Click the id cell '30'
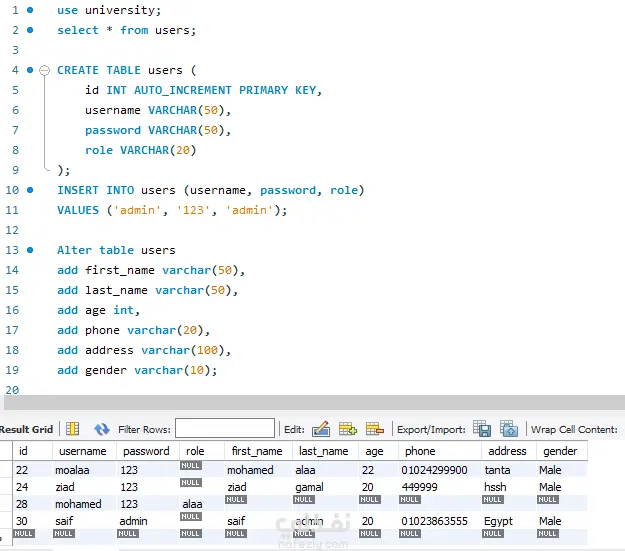The width and height of the screenshot is (625, 551). coord(32,521)
